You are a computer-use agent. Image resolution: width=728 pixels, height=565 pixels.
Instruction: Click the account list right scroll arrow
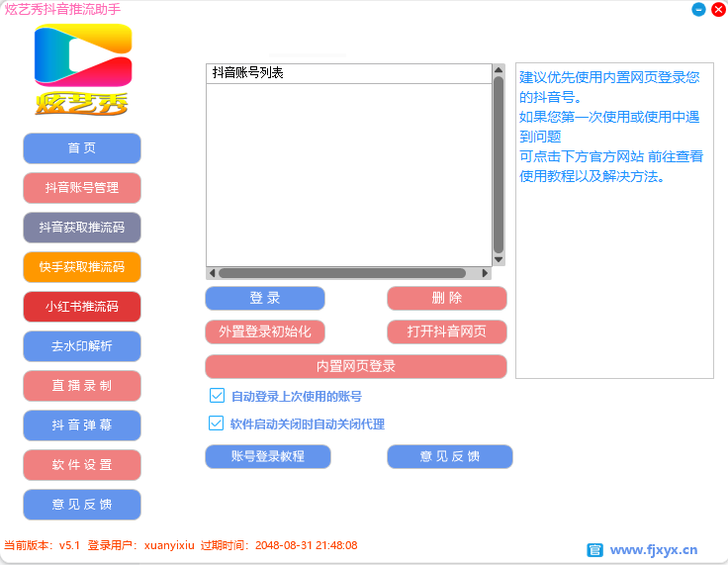tap(485, 273)
